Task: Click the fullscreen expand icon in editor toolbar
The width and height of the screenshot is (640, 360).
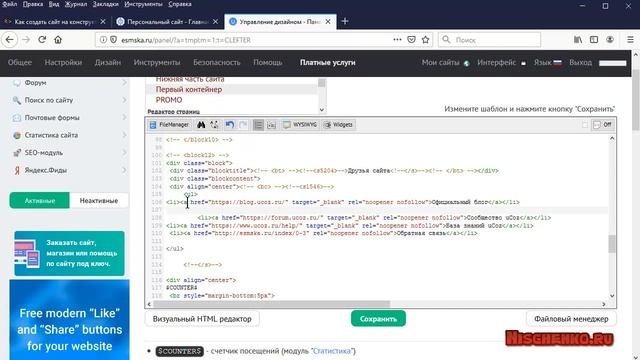Action: [x=214, y=125]
